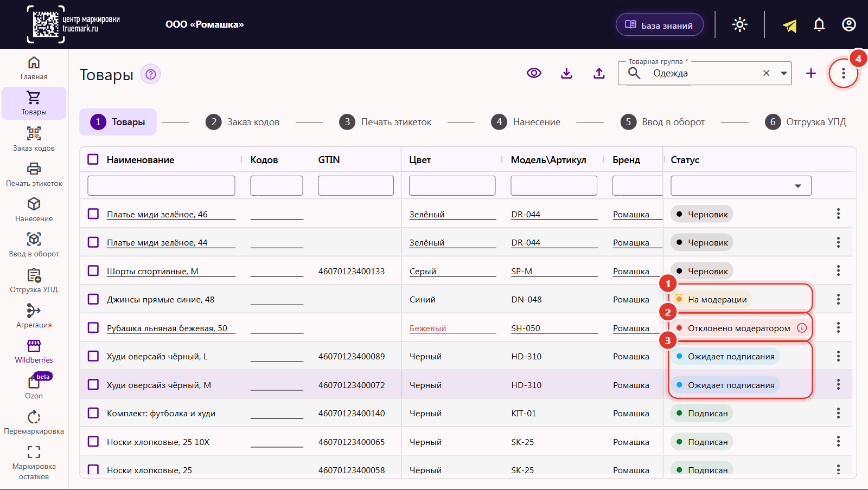Open the Агрегация sidebar section
This screenshot has height=490, width=868.
click(34, 315)
